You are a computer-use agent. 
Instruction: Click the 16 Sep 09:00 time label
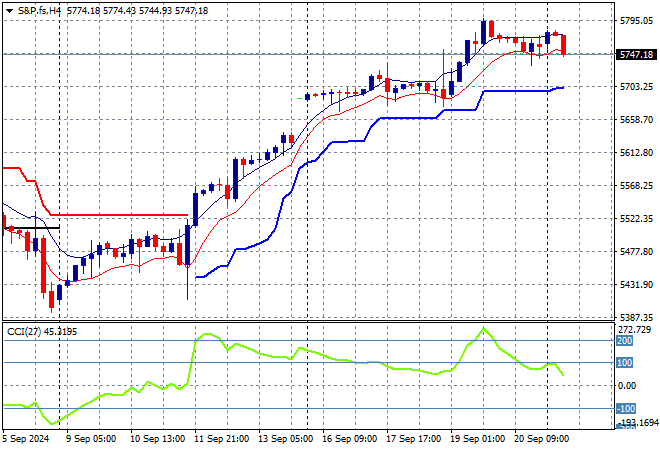pos(349,438)
